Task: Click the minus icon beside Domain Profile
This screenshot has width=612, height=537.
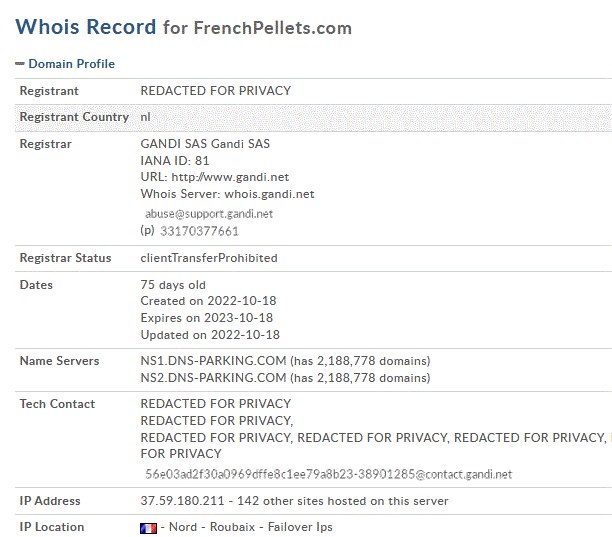Action: [20, 64]
